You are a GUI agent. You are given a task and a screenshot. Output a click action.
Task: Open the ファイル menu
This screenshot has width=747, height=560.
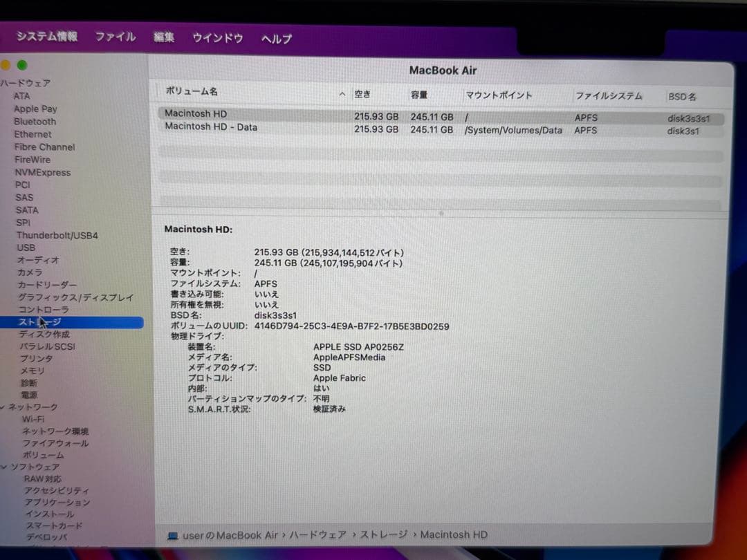pos(115,38)
